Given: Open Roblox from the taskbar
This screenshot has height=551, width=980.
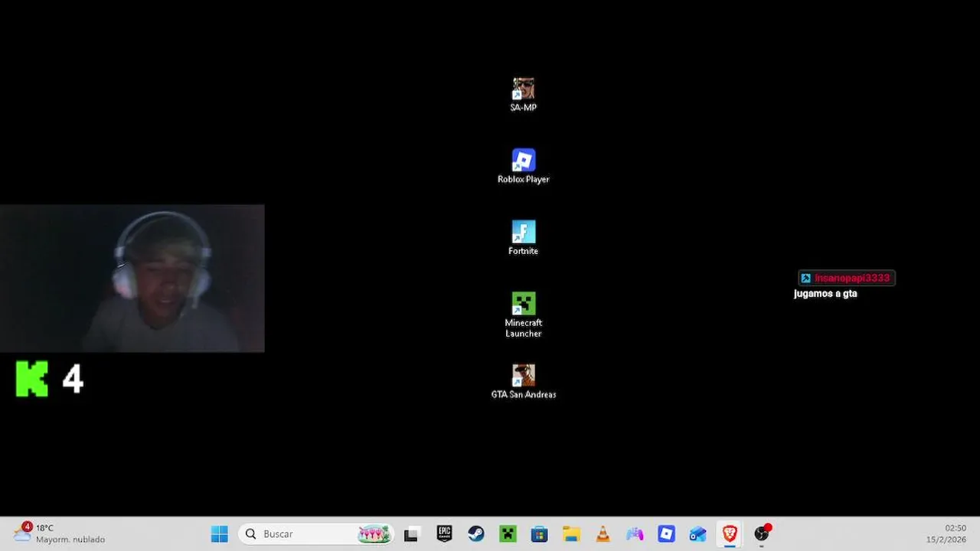Looking at the screenshot, I should point(666,533).
